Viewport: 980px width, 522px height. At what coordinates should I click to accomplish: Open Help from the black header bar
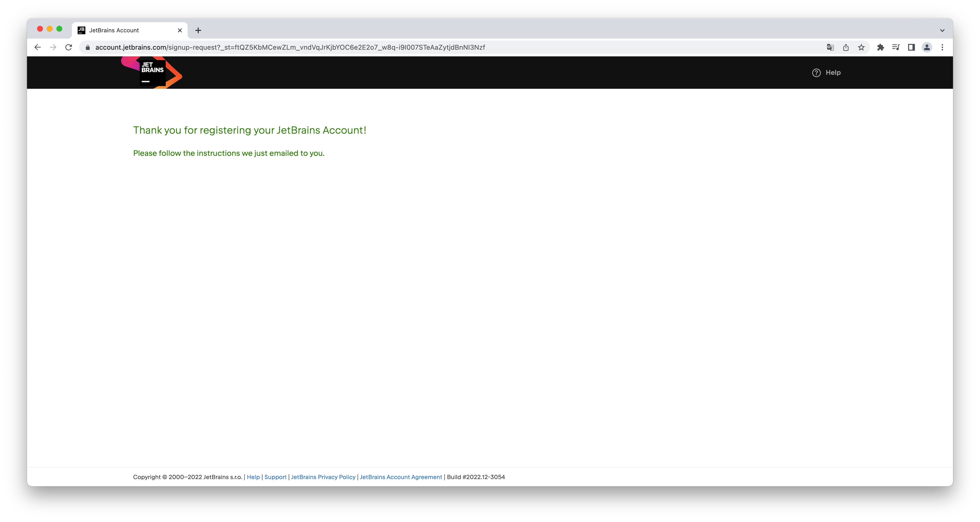click(826, 73)
